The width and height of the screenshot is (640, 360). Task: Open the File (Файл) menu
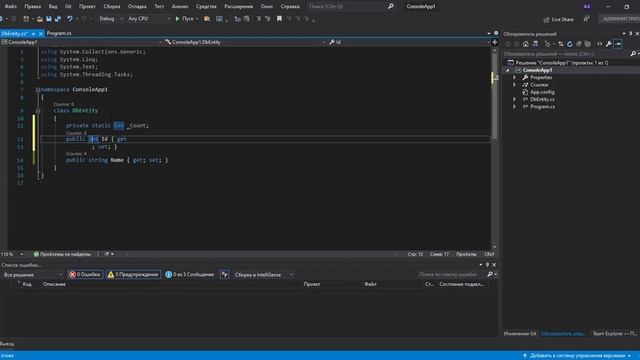[x=11, y=6]
